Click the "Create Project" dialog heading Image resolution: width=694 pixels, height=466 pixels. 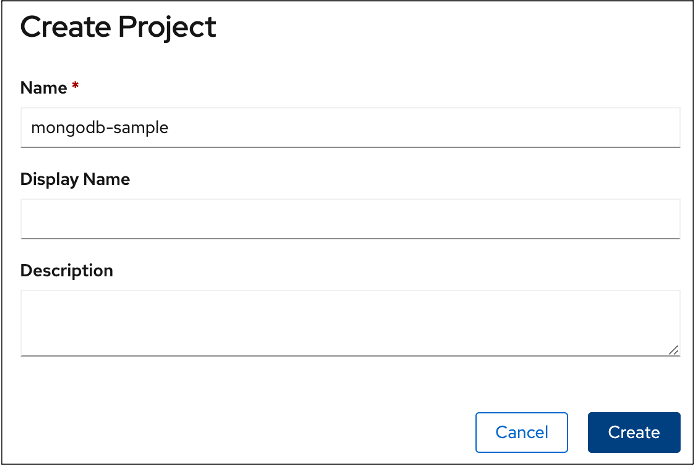click(118, 27)
